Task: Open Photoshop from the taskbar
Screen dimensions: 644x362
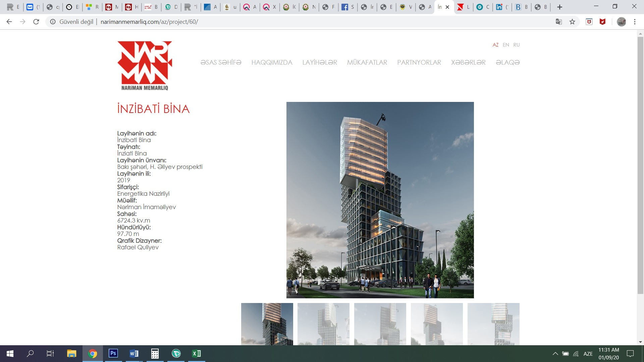Action: point(113,353)
